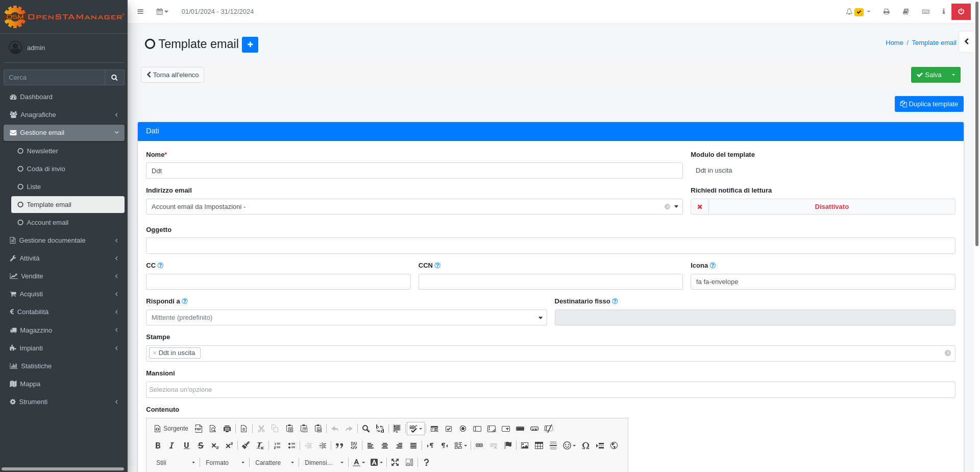Open the editor find (magnifier) tool
Image resolution: width=980 pixels, height=472 pixels.
pyautogui.click(x=366, y=429)
